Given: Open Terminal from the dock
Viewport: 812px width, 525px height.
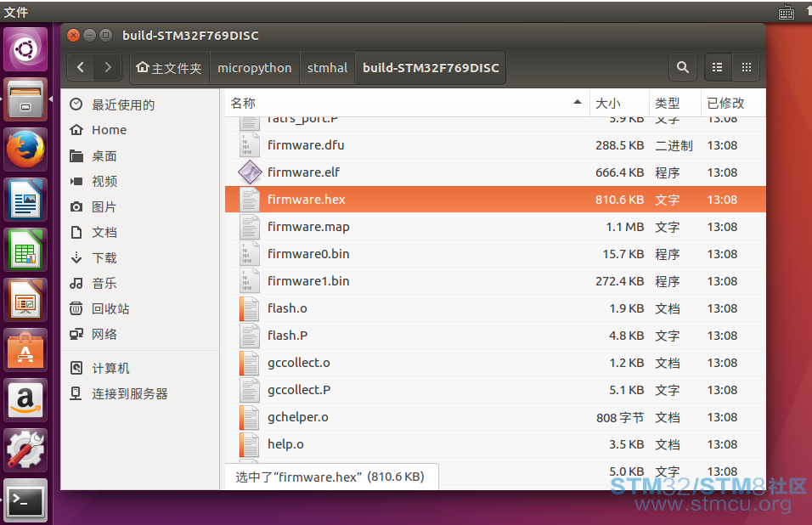Looking at the screenshot, I should coord(25,500).
